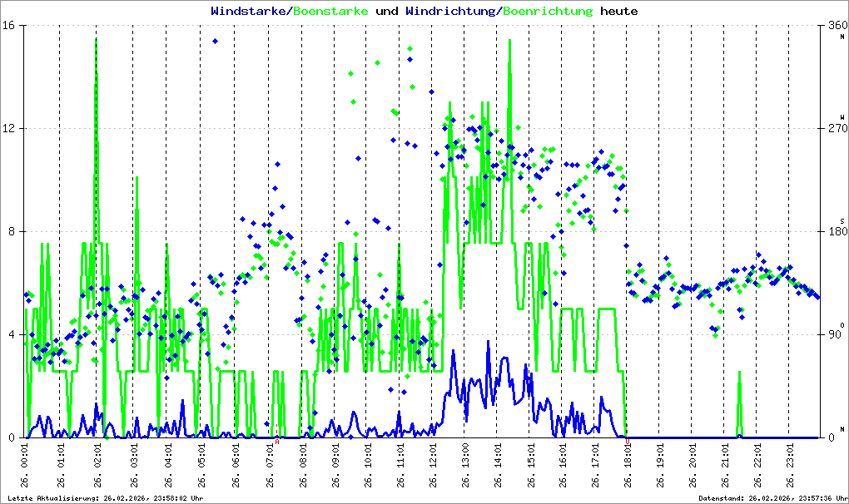The image size is (849, 504).
Task: Click the time label 26. 05:01
Action: 201,465
